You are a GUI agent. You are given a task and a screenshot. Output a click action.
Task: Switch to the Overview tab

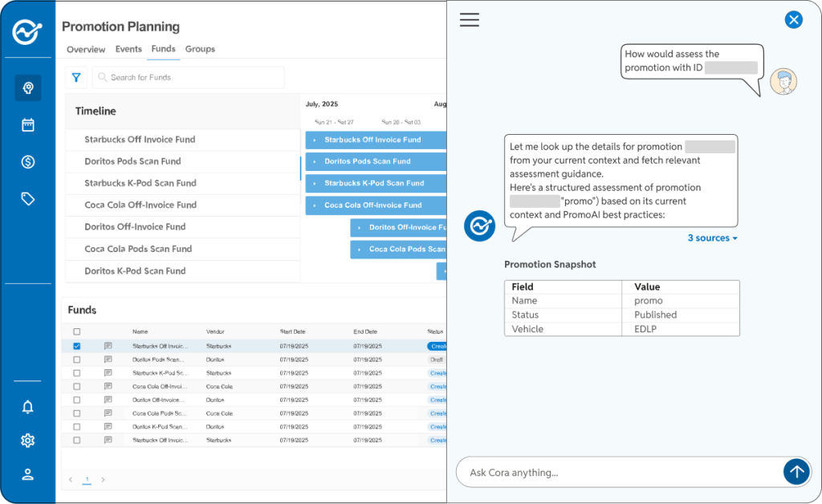86,49
